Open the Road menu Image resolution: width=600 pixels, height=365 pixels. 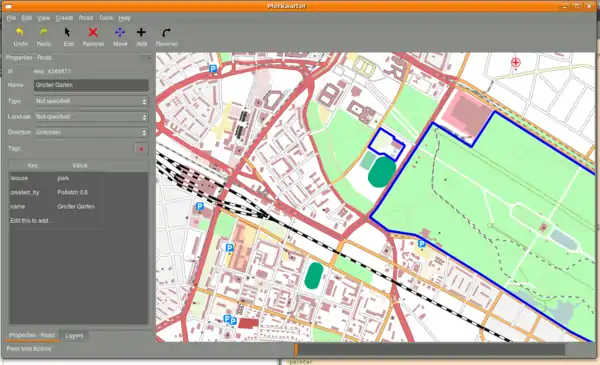86,18
